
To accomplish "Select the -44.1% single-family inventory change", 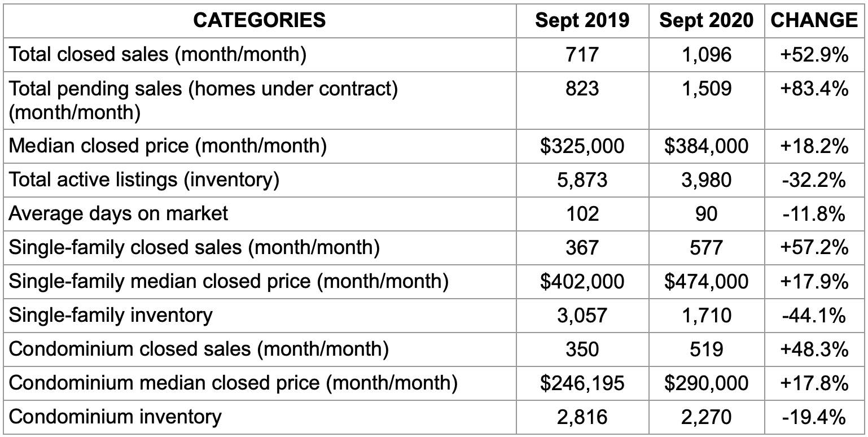I will (x=814, y=316).
